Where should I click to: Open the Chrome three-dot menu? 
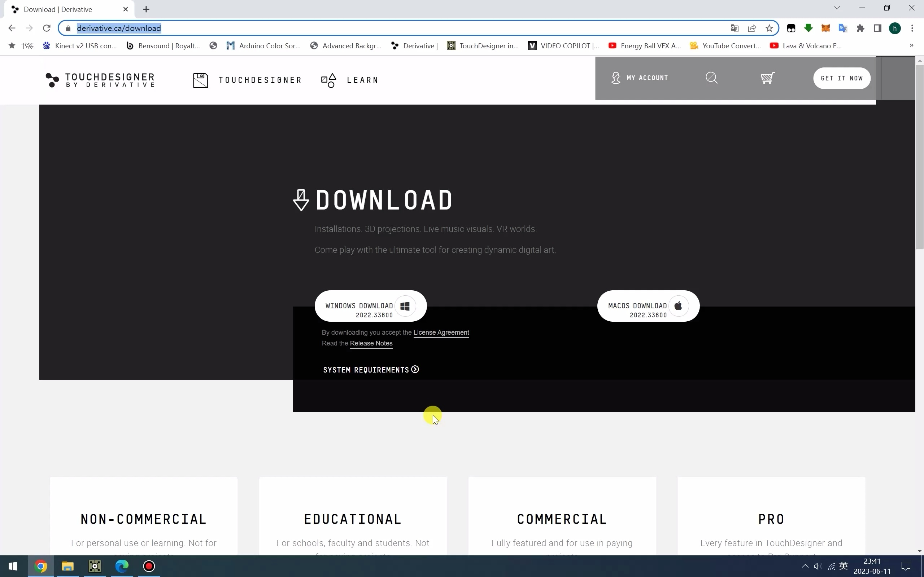912,28
